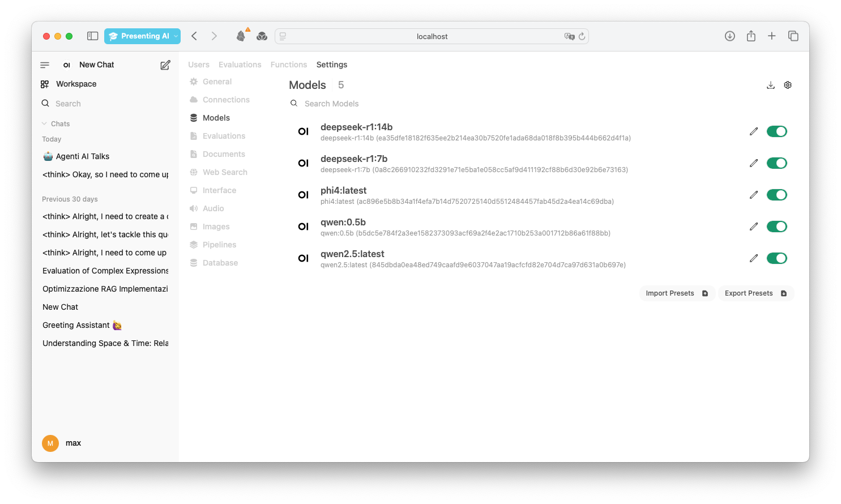Click the Export Presets button

[x=756, y=293]
